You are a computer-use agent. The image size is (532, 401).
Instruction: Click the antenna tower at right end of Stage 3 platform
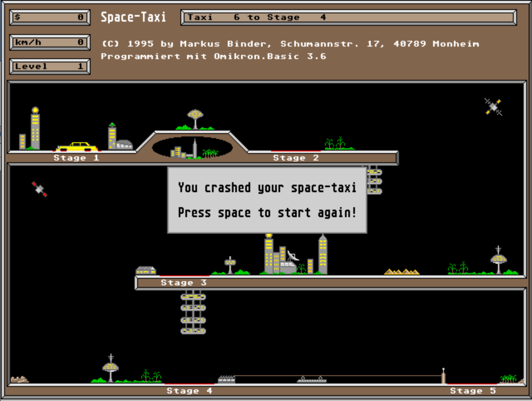coord(498,260)
